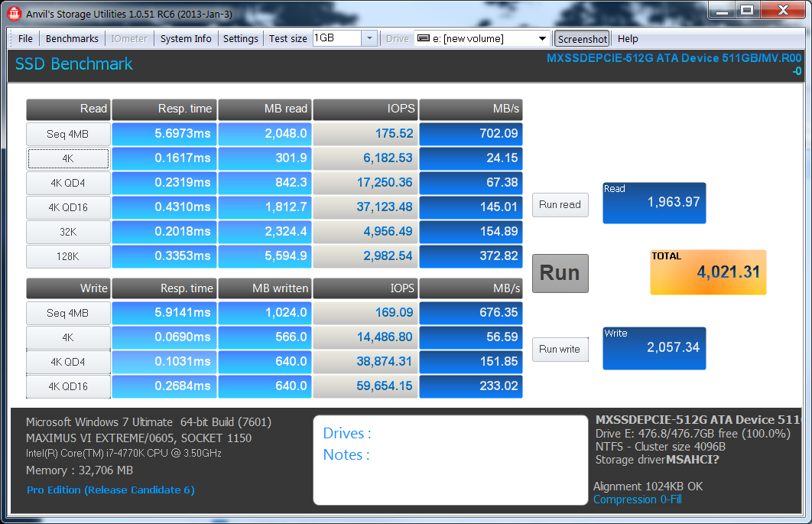This screenshot has width=812, height=524.
Task: Expand the Drive selection dropdown arrow
Action: tap(542, 38)
